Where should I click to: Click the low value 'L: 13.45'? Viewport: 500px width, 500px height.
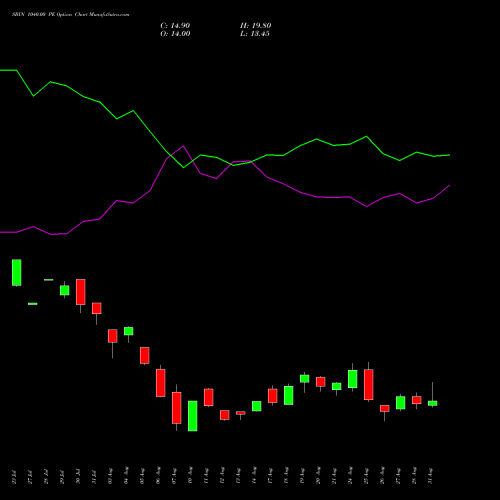coord(255,34)
